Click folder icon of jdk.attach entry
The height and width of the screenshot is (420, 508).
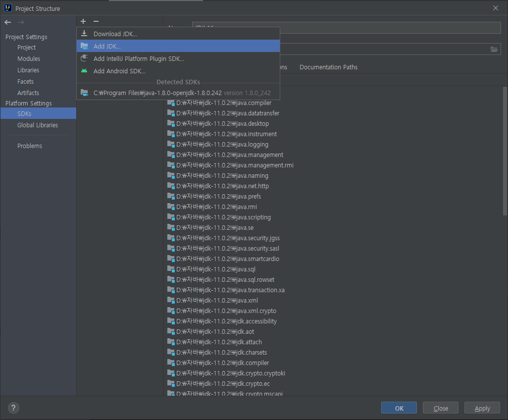pyautogui.click(x=171, y=342)
